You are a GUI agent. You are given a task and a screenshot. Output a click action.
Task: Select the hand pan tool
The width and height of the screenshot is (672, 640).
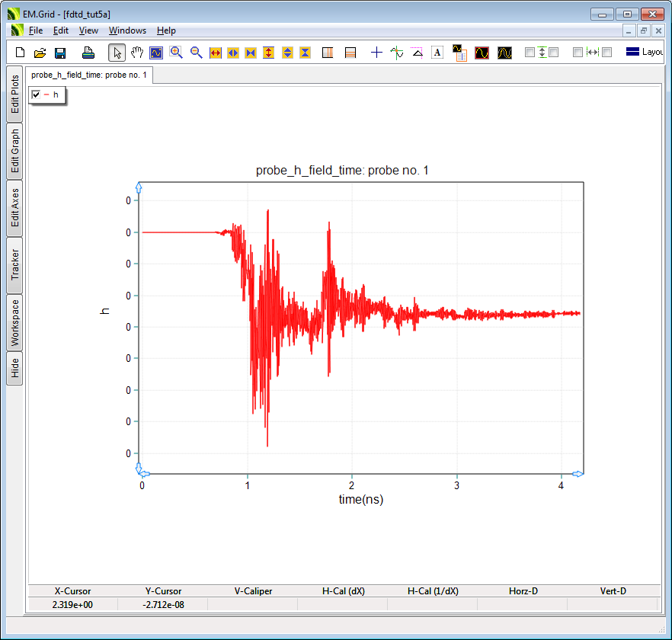click(x=137, y=53)
